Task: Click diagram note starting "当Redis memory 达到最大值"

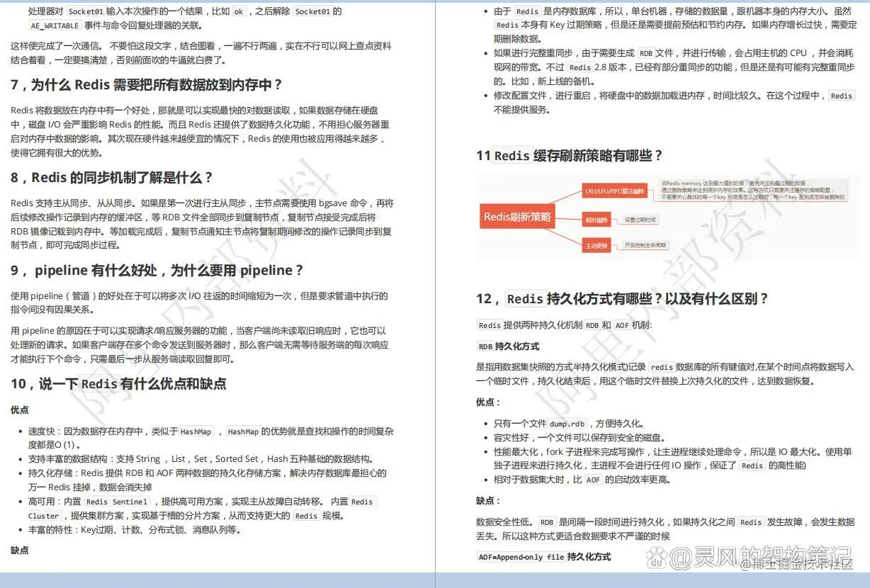Action: (x=752, y=190)
